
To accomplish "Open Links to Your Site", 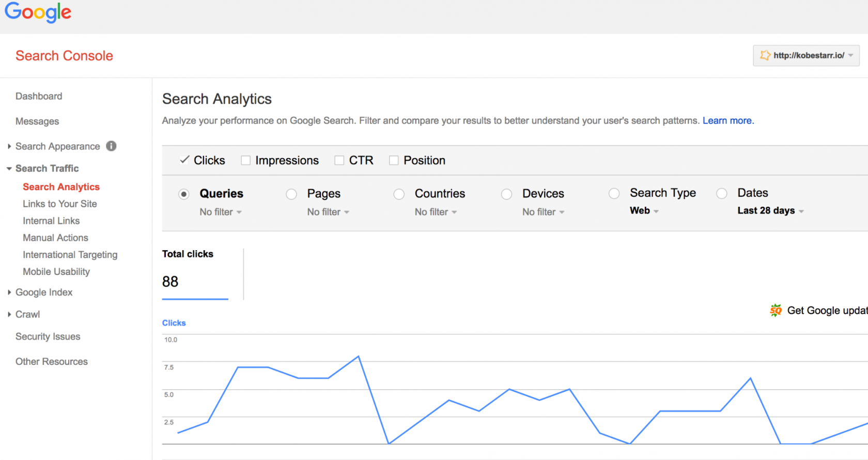I will (60, 204).
